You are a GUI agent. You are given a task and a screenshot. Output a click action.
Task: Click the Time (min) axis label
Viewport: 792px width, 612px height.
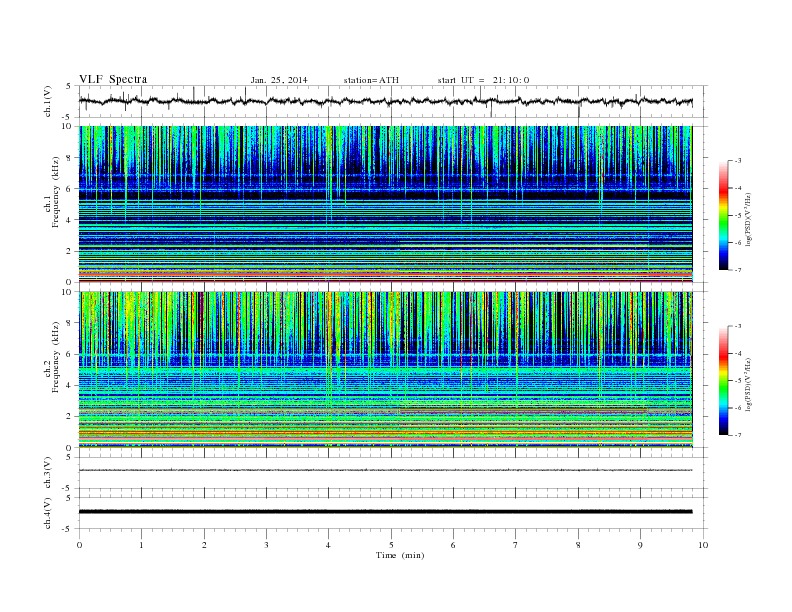[x=400, y=555]
